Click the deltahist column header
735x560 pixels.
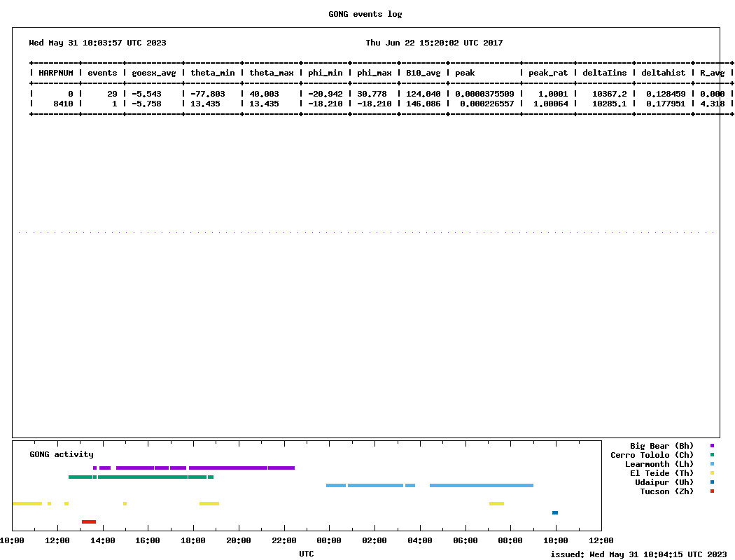click(x=664, y=73)
